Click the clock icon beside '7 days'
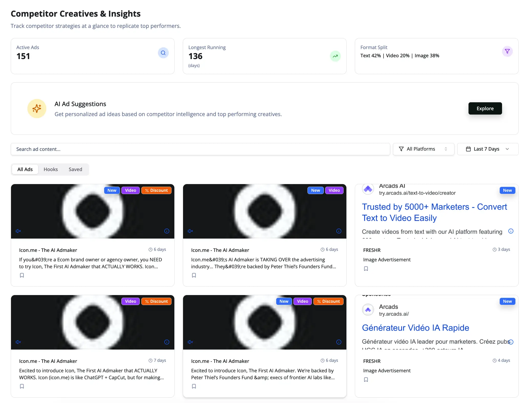The image size is (532, 403). [x=151, y=361]
